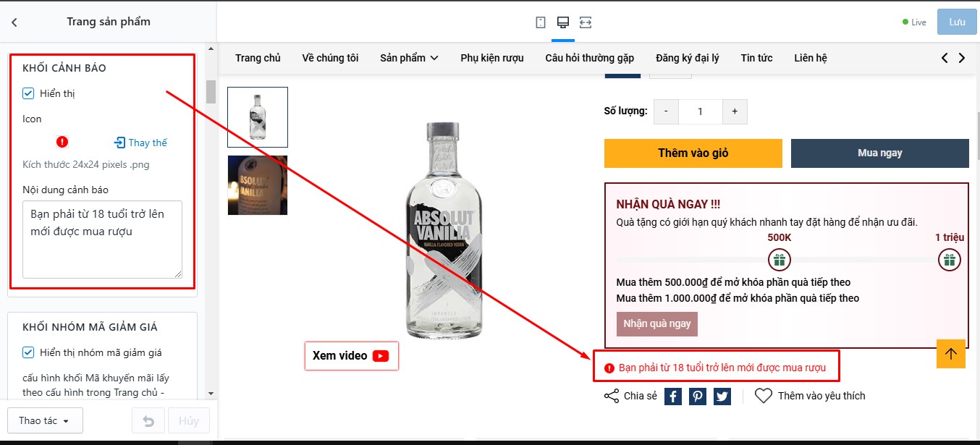Click the 1 triệu gift milestone icon
Viewport: 980px width, 445px height.
[x=950, y=260]
